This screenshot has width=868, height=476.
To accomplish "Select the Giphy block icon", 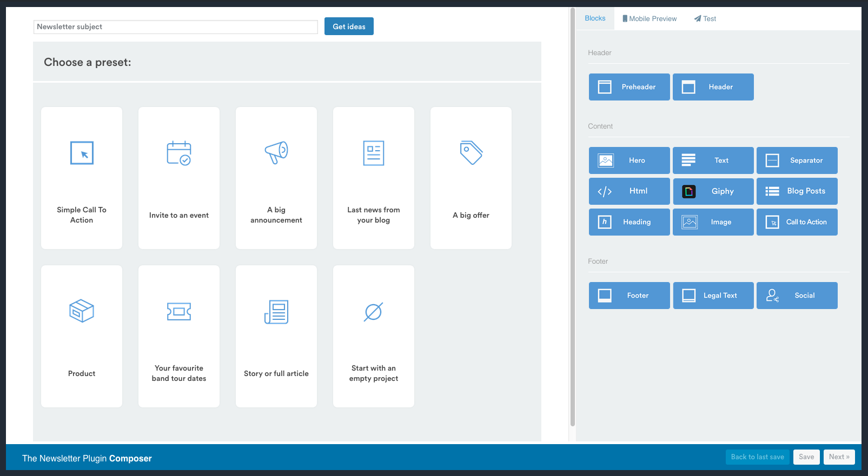I will tap(689, 191).
